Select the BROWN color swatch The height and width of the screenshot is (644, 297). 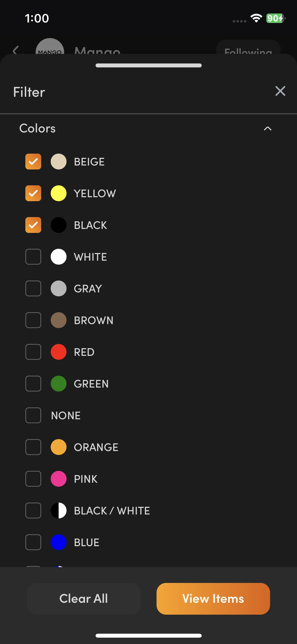click(x=59, y=320)
